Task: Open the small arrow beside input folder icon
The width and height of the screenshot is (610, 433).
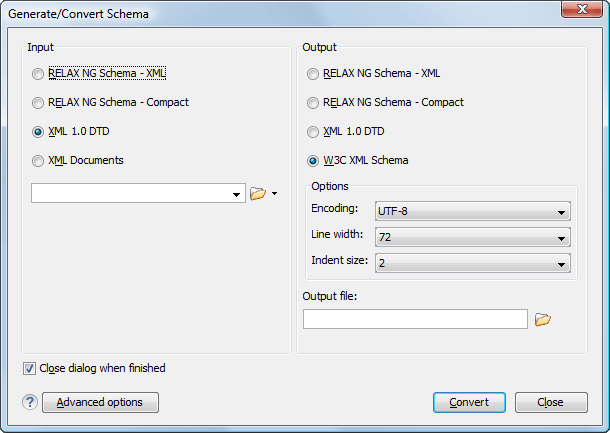Action: (x=274, y=193)
